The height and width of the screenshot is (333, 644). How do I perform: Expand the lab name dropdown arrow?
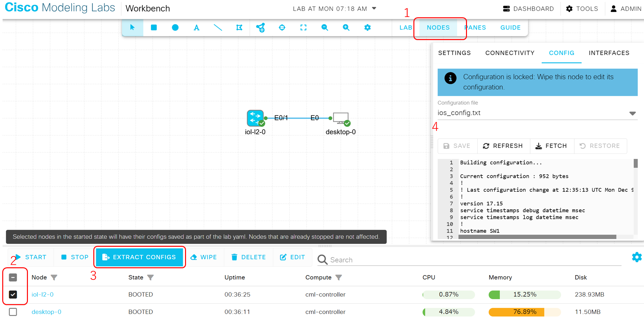click(x=374, y=8)
